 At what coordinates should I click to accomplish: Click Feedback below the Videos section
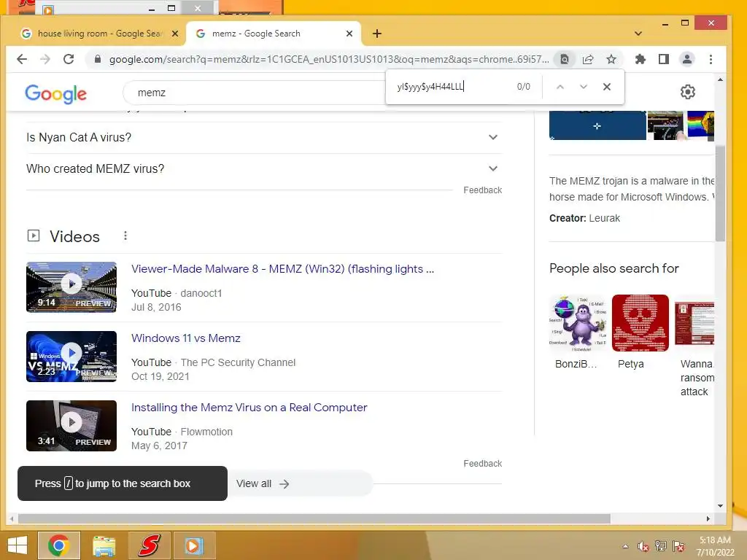(483, 463)
